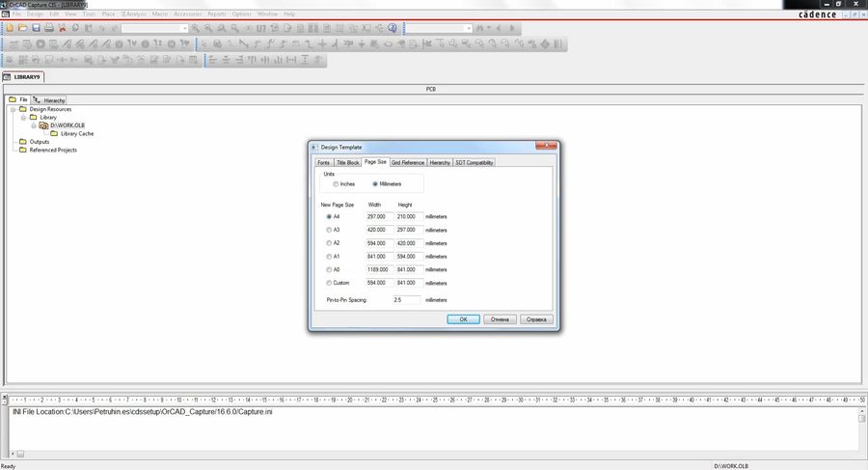Collapse the Library tree node
Image resolution: width=868 pixels, height=470 pixels.
pyautogui.click(x=24, y=118)
